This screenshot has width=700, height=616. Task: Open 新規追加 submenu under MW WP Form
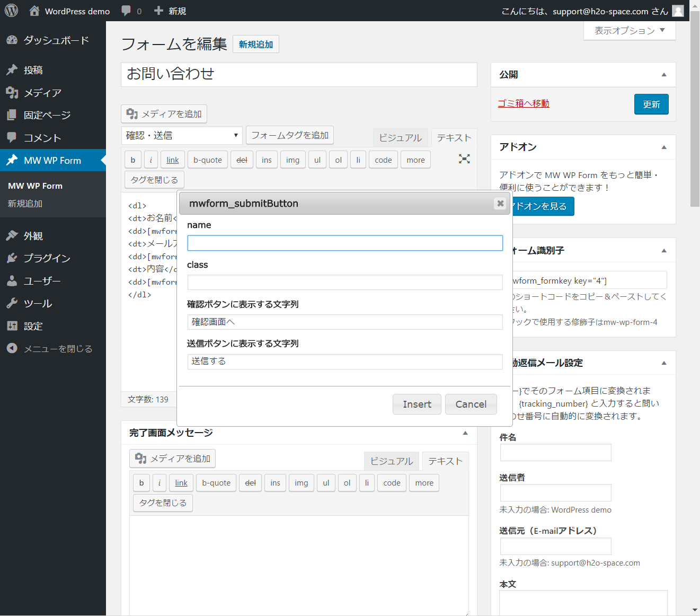25,204
